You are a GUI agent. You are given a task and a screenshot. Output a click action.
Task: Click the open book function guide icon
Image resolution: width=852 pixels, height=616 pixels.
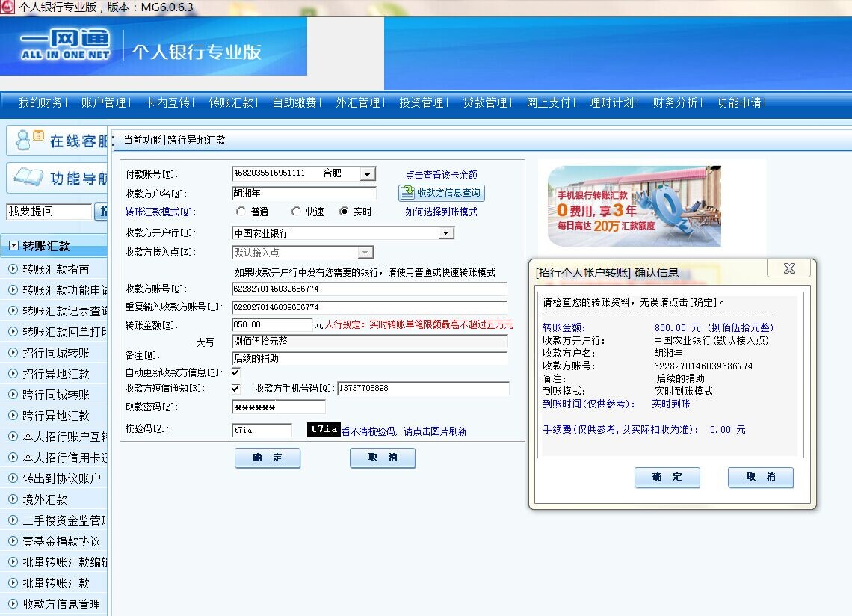pos(28,177)
